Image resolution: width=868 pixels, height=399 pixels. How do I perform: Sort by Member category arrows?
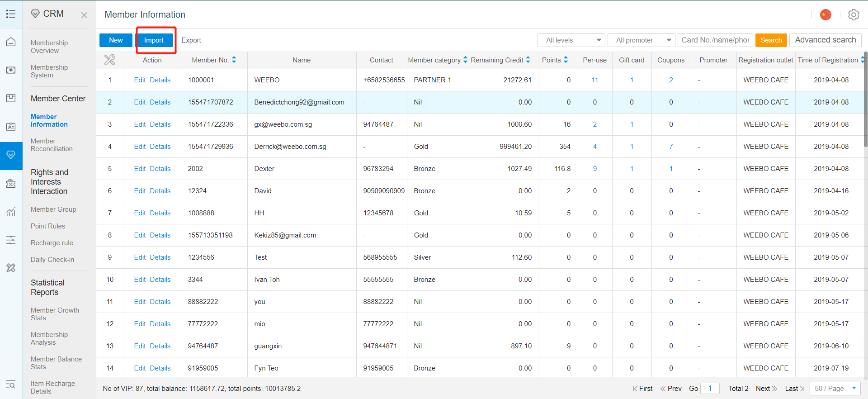[x=465, y=60]
